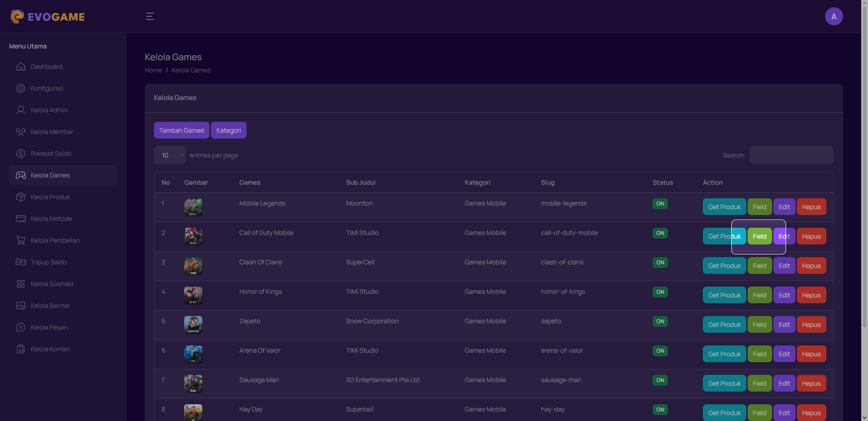Open the Clash Of Clans thumbnail
The height and width of the screenshot is (421, 868).
click(193, 266)
